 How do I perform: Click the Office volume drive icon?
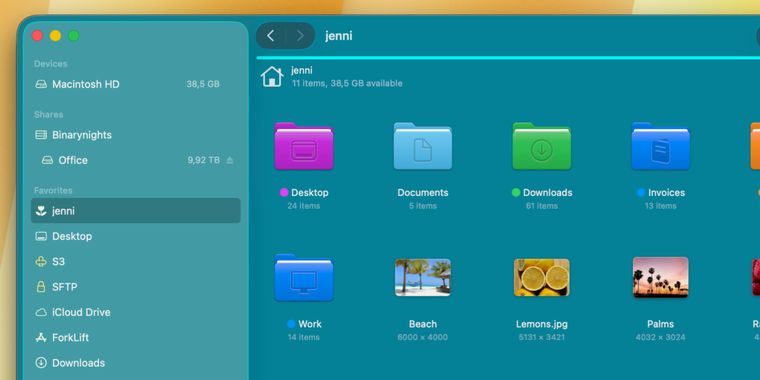tap(48, 160)
